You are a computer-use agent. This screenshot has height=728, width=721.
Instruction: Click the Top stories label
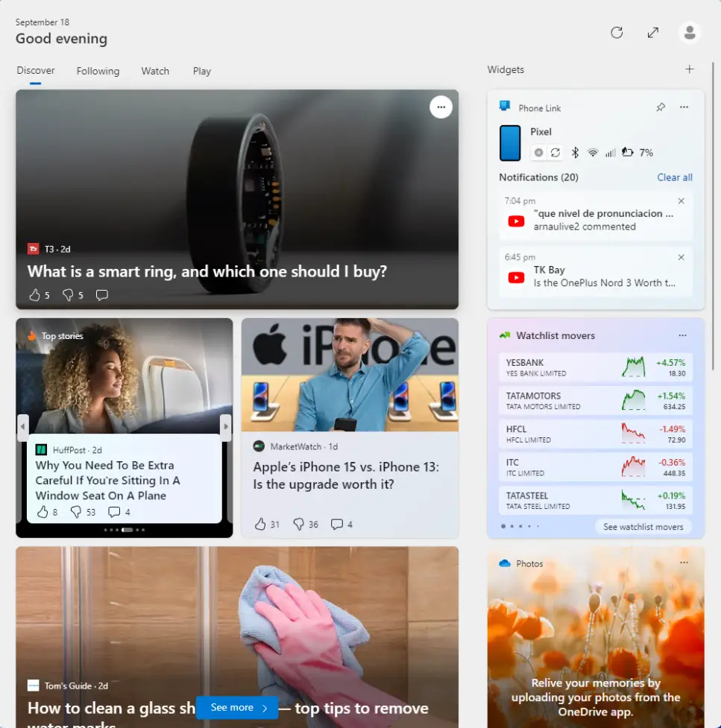coord(62,335)
